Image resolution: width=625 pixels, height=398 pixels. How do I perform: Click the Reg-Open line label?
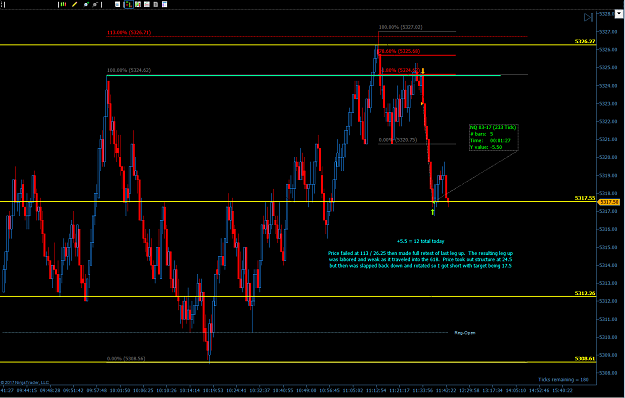[x=465, y=333]
